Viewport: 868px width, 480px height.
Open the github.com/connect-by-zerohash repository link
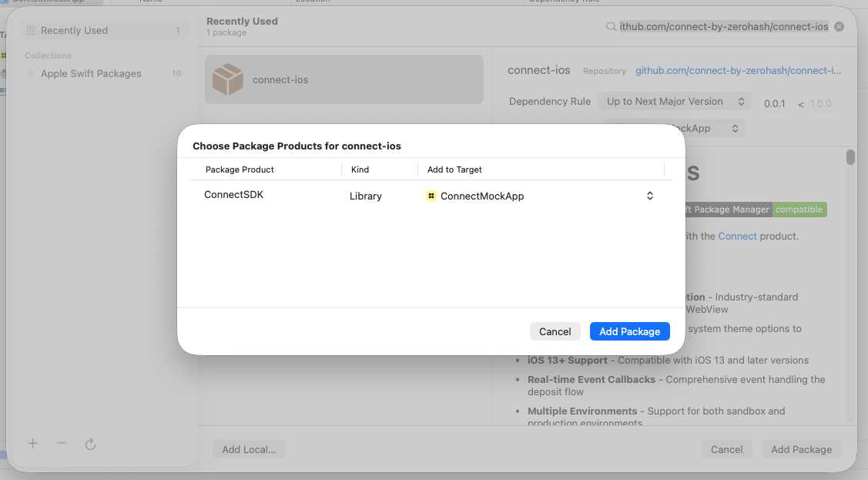[x=738, y=70]
